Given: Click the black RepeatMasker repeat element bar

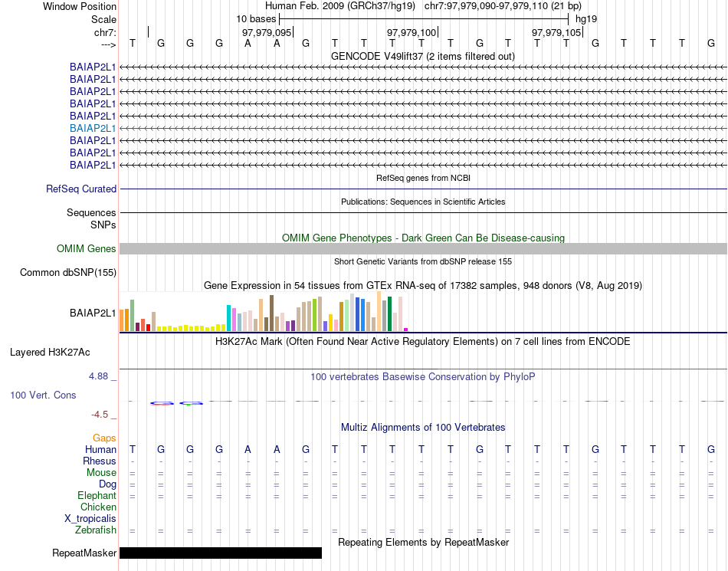Looking at the screenshot, I should point(221,553).
